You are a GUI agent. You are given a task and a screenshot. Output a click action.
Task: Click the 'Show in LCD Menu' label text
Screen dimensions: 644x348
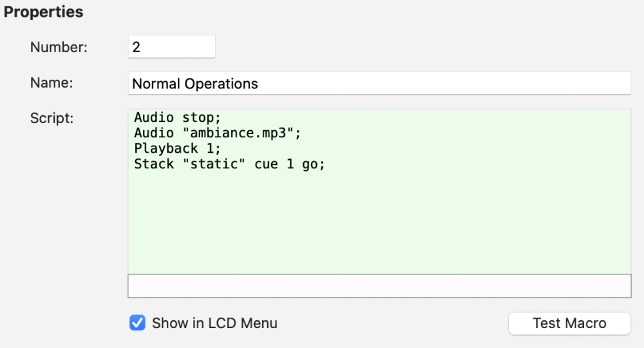pos(214,324)
